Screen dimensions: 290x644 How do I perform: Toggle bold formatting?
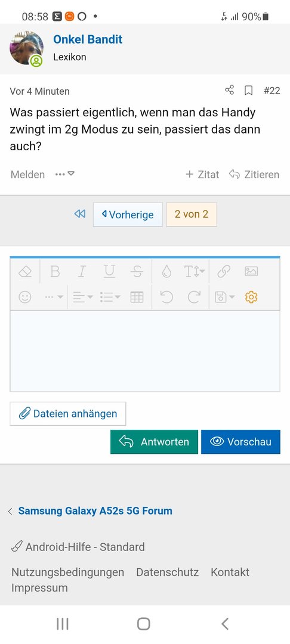55,271
